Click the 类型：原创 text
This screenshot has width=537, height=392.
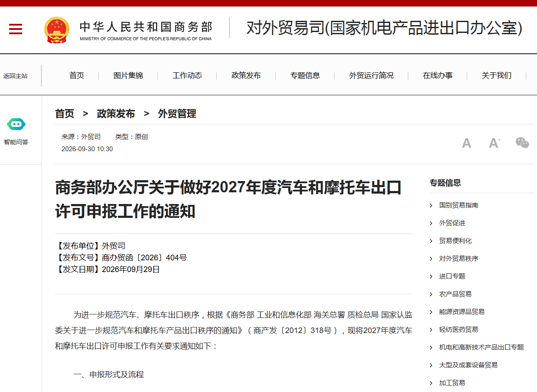click(x=131, y=137)
